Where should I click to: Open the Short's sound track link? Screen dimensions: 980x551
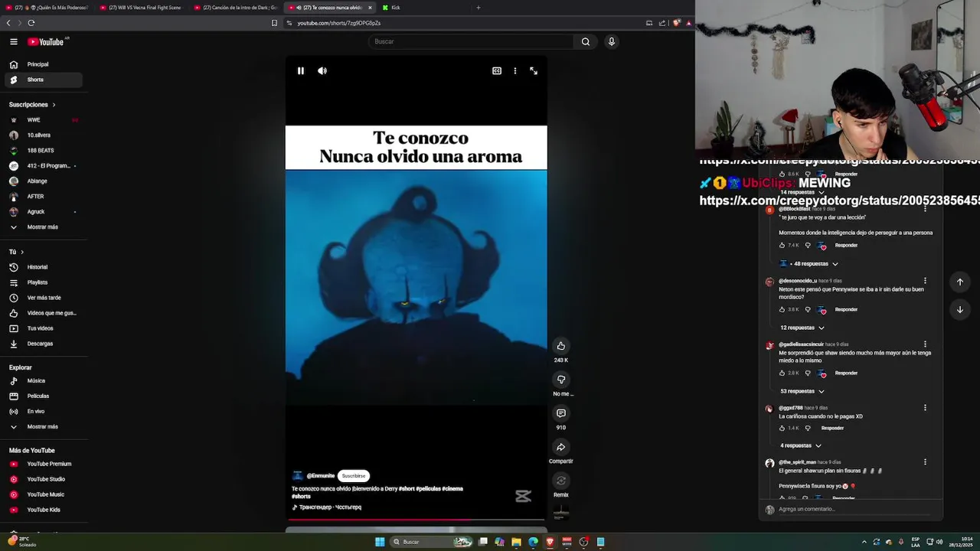[330, 507]
